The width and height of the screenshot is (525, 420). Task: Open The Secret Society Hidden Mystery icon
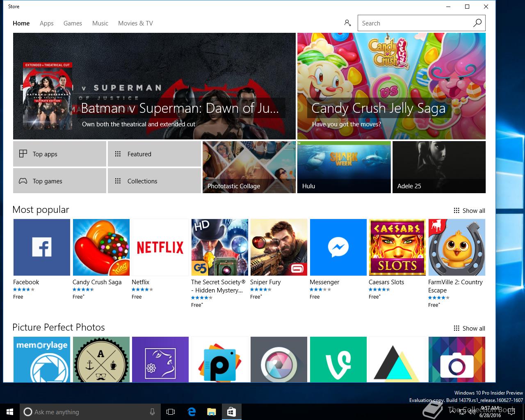pyautogui.click(x=220, y=247)
